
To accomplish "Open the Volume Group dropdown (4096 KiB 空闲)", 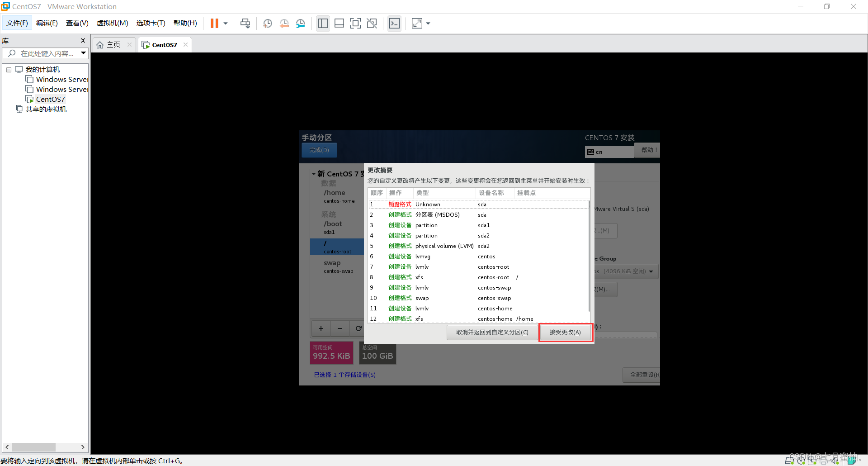I will point(626,271).
